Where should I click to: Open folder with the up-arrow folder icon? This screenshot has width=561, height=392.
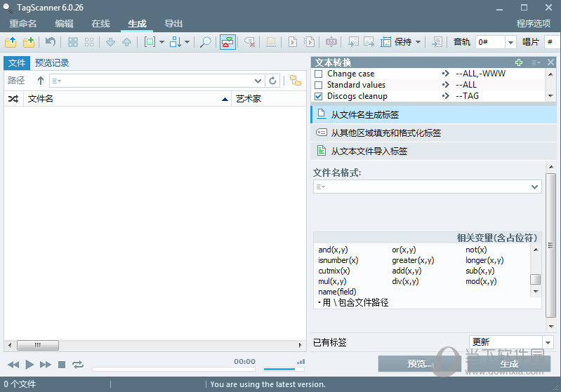coord(11,42)
